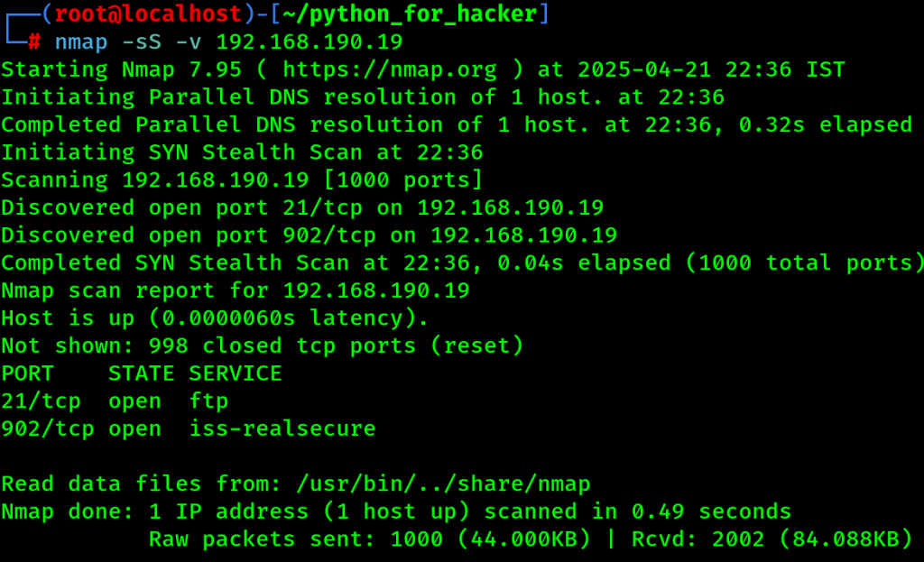
Task: Click the ftp service name
Action: (x=208, y=401)
